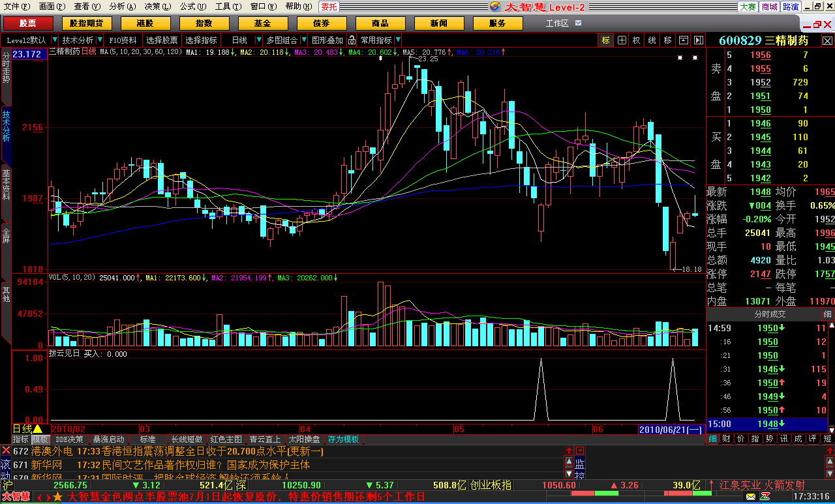The height and width of the screenshot is (504, 835).
Task: Select the 股票 main tab
Action: pyautogui.click(x=28, y=23)
